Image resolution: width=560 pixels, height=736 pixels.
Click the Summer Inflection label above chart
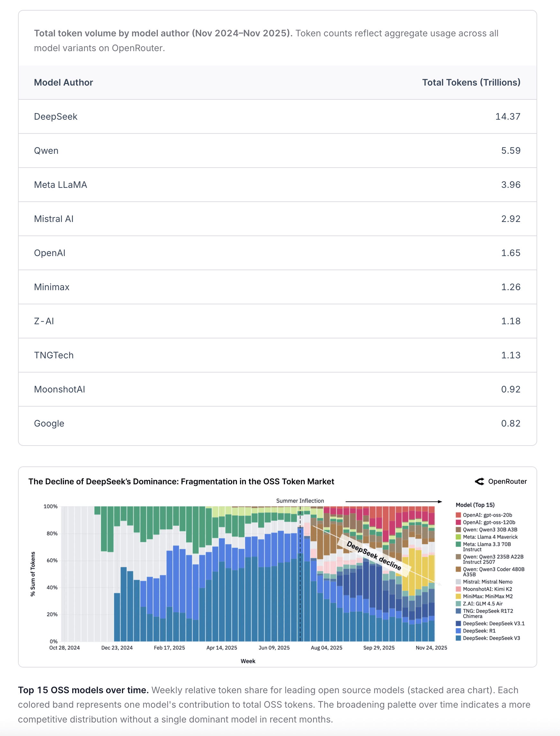(x=300, y=501)
